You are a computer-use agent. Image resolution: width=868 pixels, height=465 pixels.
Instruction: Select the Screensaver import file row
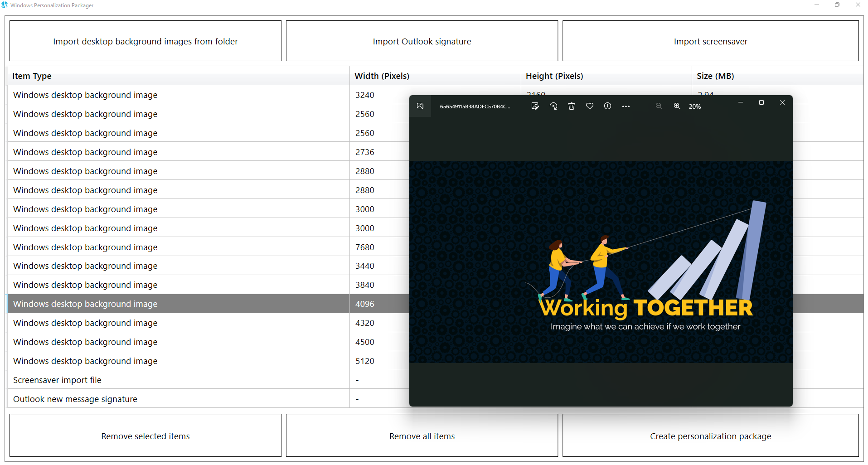(209, 380)
